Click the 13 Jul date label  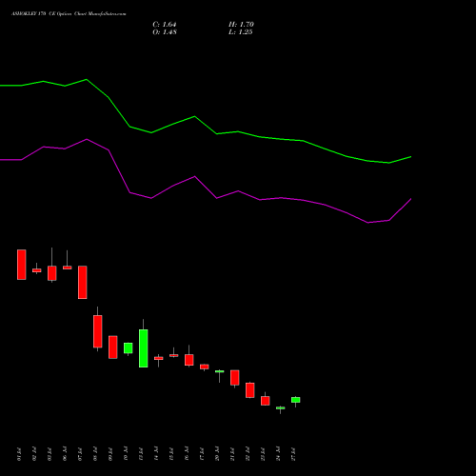pyautogui.click(x=141, y=454)
